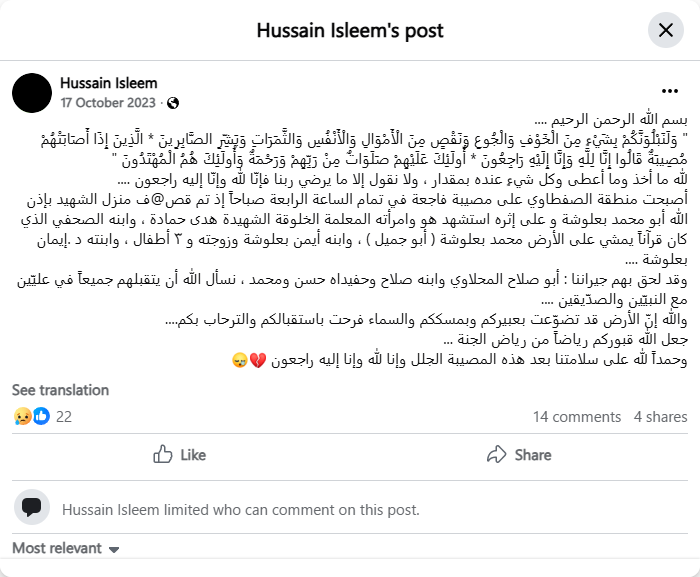The height and width of the screenshot is (577, 700).
Task: Click the limited who can comment notice
Action: 240,509
